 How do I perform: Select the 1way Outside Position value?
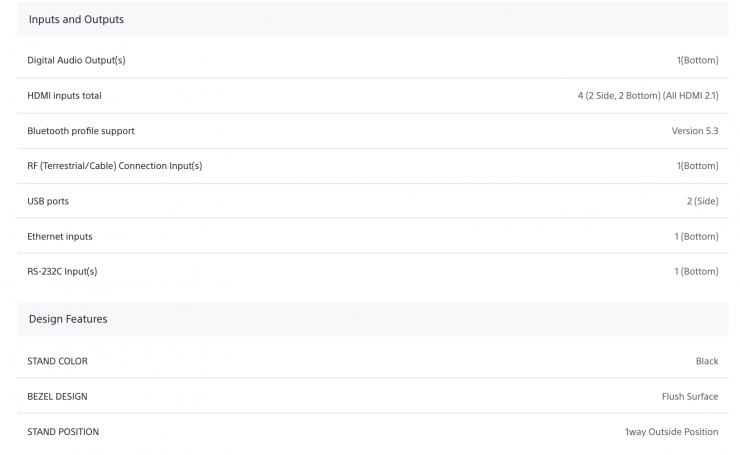671,431
